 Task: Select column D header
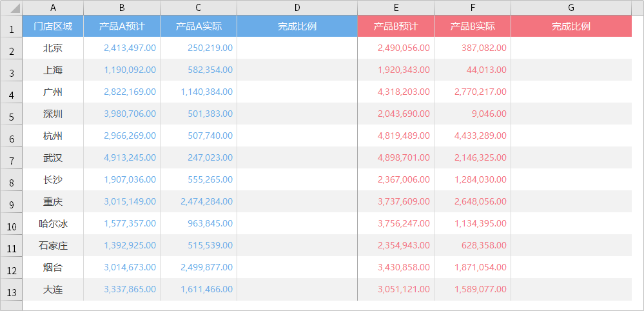[297, 8]
